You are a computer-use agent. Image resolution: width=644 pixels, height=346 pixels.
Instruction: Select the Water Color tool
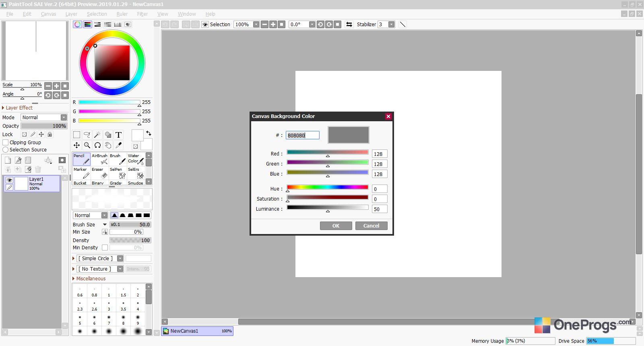coord(136,159)
